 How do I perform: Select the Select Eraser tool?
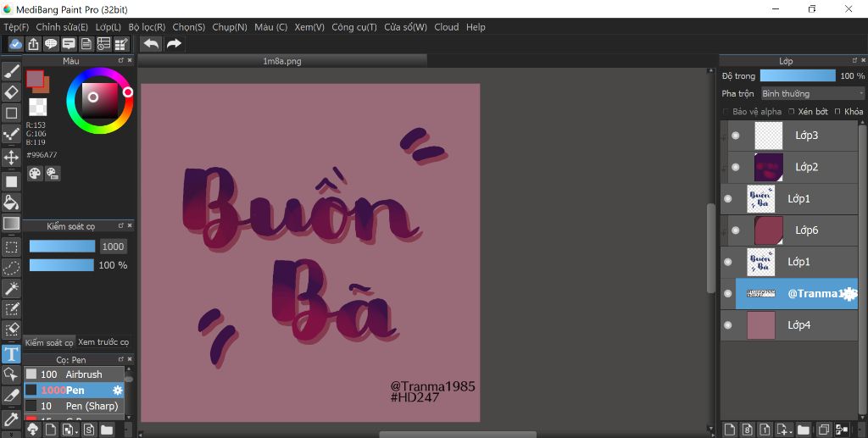[11, 330]
